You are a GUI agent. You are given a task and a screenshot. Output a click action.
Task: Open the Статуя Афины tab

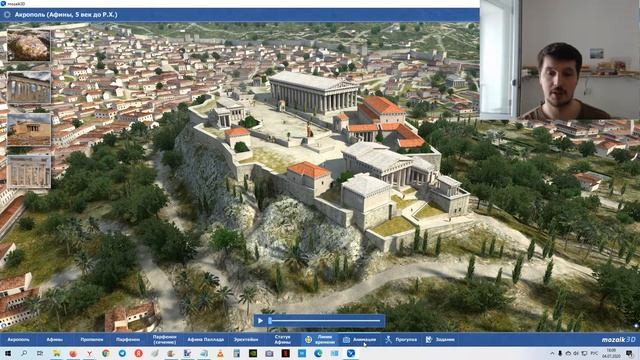point(282,340)
